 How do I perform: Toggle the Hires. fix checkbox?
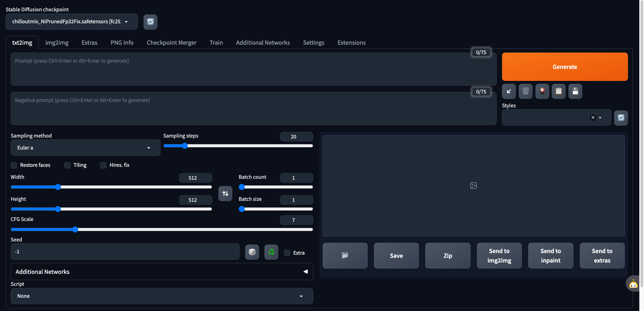pos(103,165)
